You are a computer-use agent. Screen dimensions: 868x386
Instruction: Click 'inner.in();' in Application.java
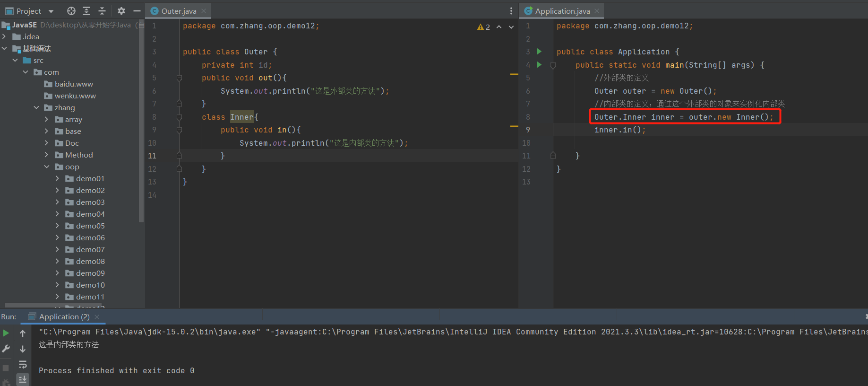point(620,130)
